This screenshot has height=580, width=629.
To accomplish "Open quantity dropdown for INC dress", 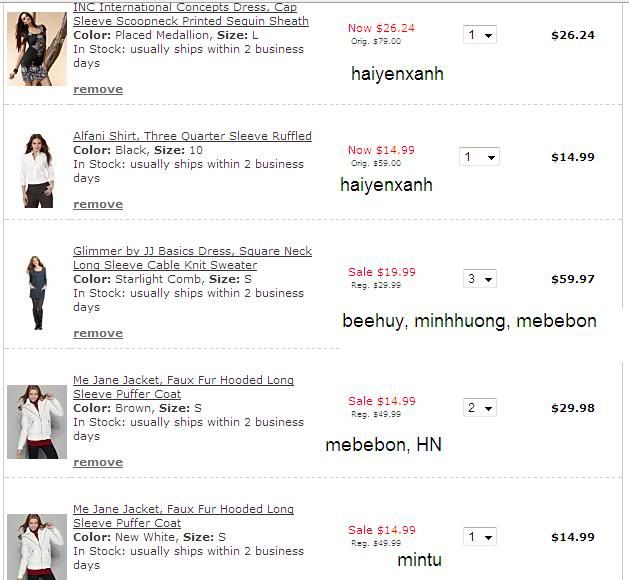I will pos(480,35).
